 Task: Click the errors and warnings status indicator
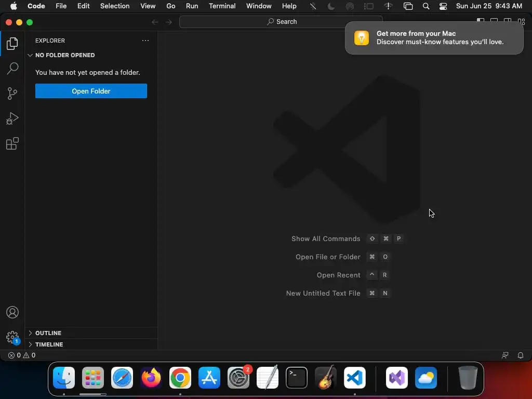coord(22,355)
